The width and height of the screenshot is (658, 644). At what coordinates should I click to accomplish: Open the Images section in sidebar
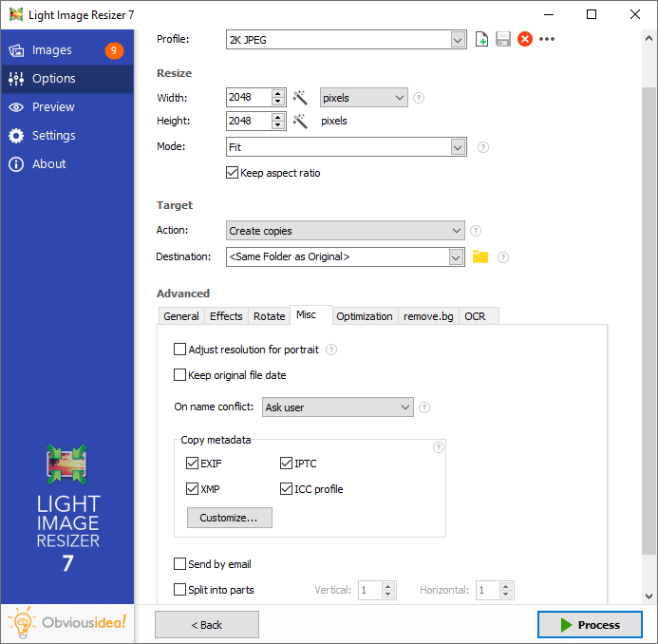tap(52, 50)
